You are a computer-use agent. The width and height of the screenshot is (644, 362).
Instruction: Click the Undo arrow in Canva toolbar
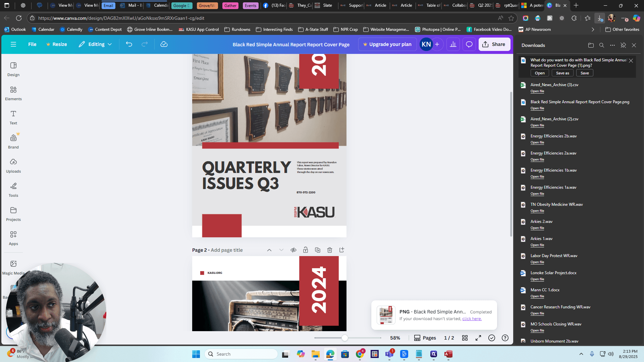[x=129, y=44]
